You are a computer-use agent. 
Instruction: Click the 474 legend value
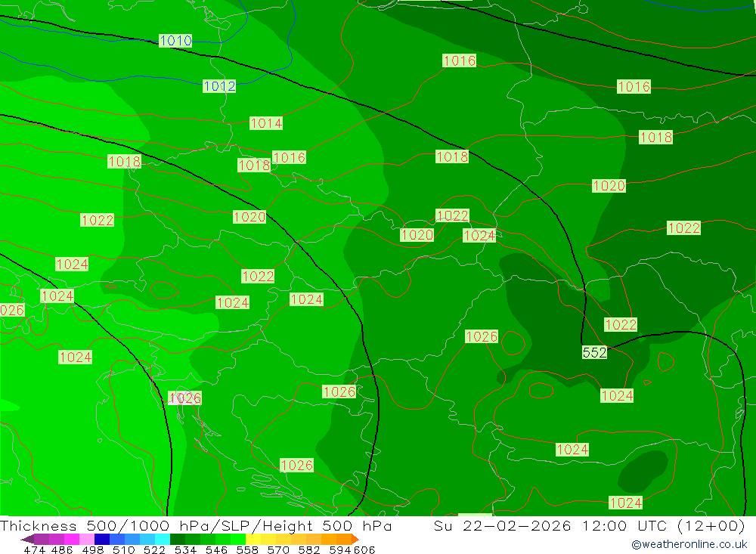pos(34,549)
